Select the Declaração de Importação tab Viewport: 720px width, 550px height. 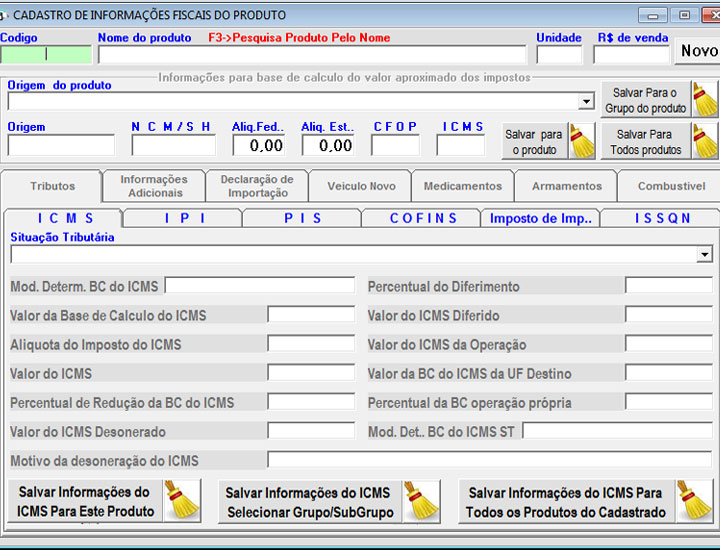[257, 186]
